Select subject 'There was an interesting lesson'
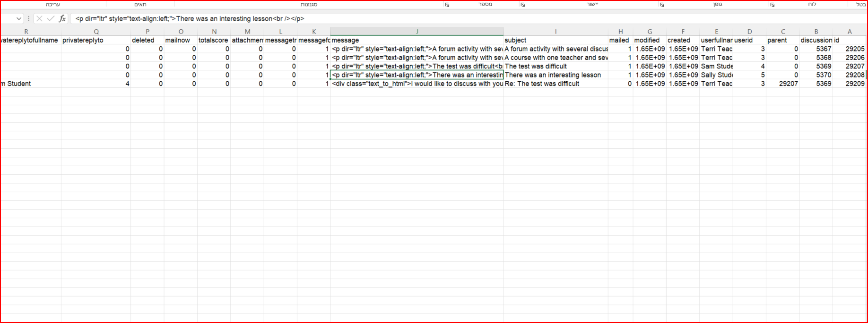 coord(556,75)
